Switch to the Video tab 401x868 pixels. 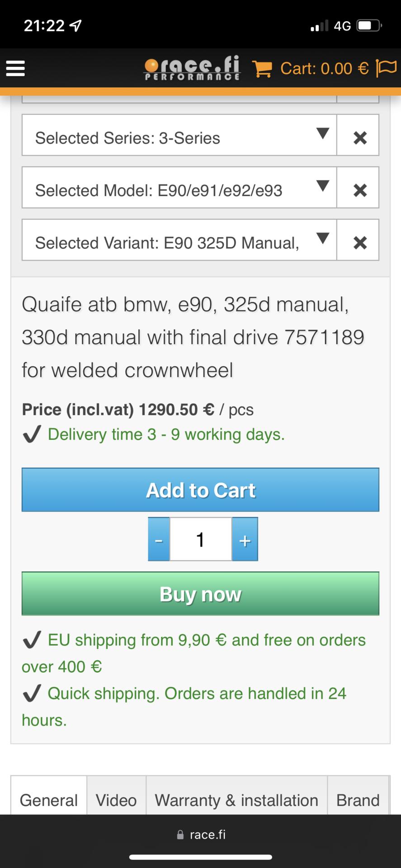[x=116, y=800]
